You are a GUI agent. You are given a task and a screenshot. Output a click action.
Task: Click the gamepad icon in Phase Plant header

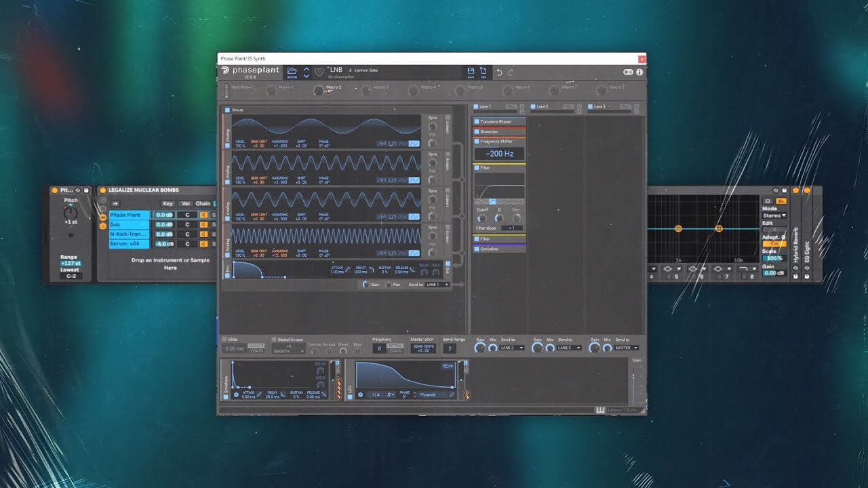[x=628, y=72]
